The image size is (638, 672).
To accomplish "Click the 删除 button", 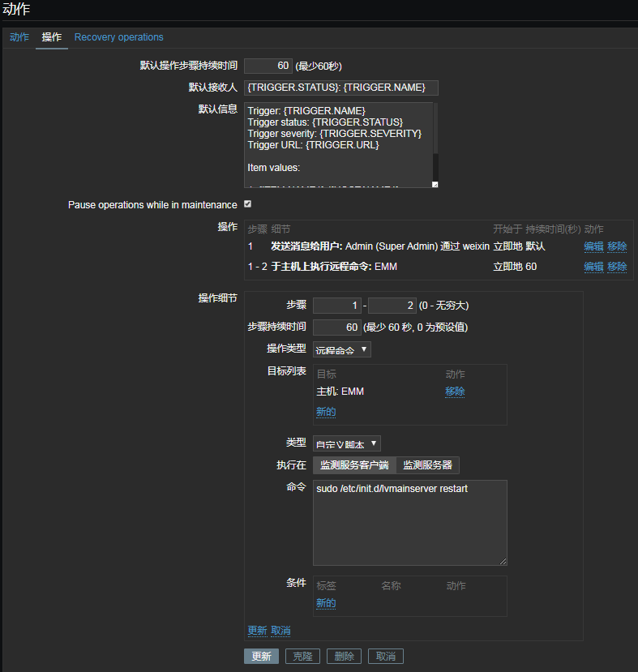I will (344, 656).
